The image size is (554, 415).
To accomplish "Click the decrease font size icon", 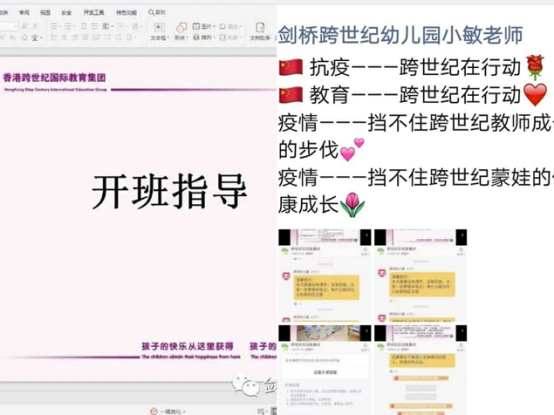I will pos(35,26).
